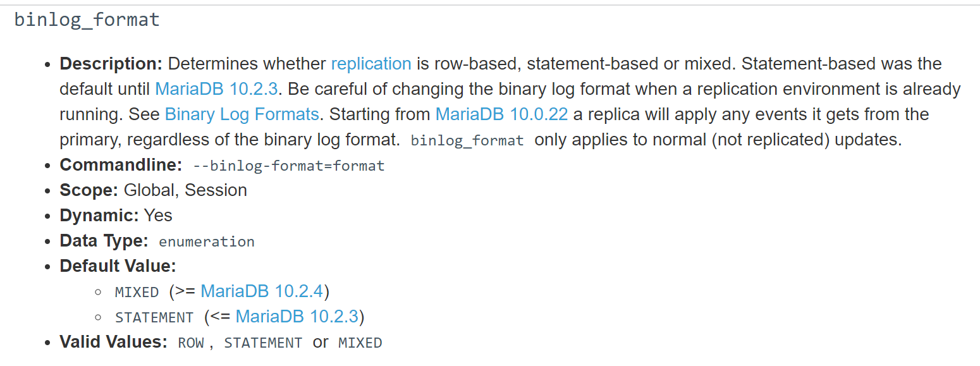Screen dimensions: 980x366
Task: Select STATEMENT in the Default Value sublist
Action: (x=154, y=317)
